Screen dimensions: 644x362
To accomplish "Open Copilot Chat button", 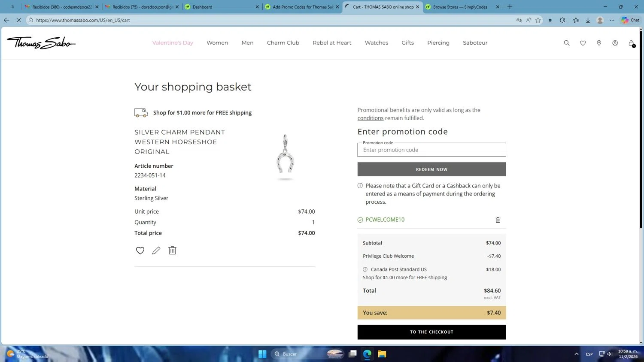I will [630, 20].
